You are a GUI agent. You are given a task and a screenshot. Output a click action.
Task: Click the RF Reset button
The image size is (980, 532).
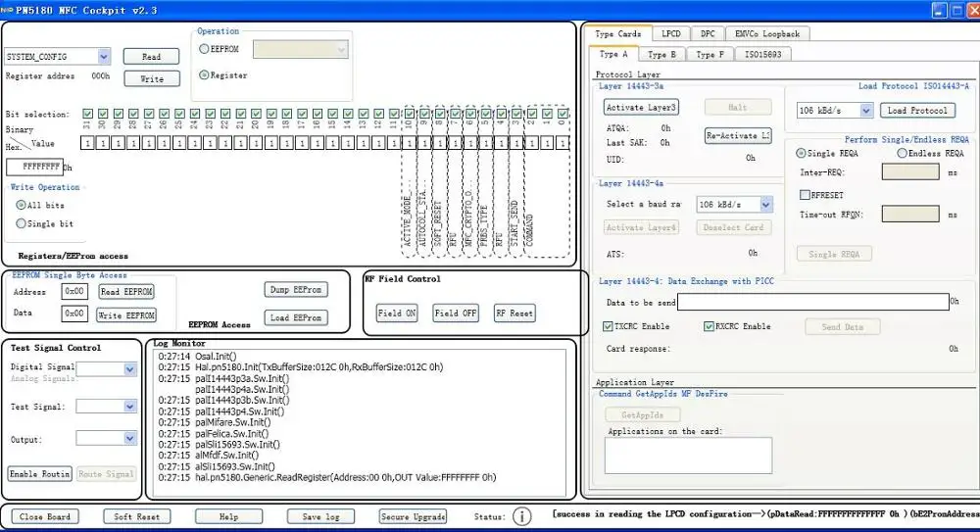[514, 314]
